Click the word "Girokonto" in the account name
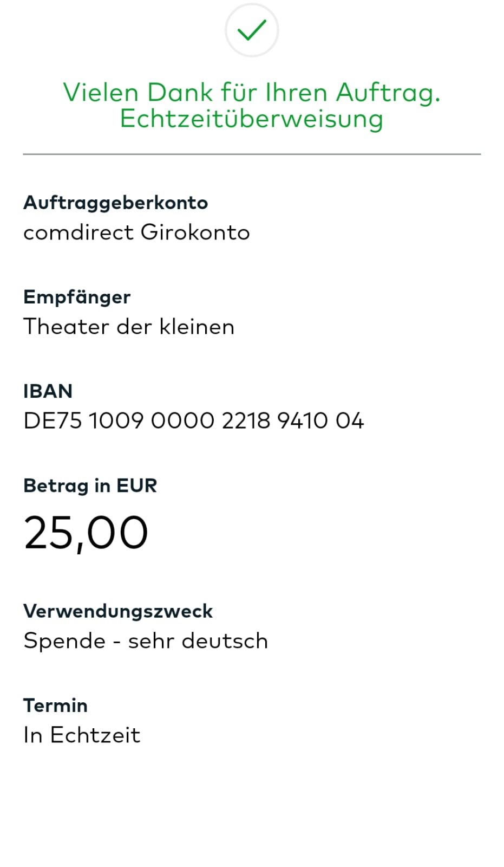 [x=195, y=232]
